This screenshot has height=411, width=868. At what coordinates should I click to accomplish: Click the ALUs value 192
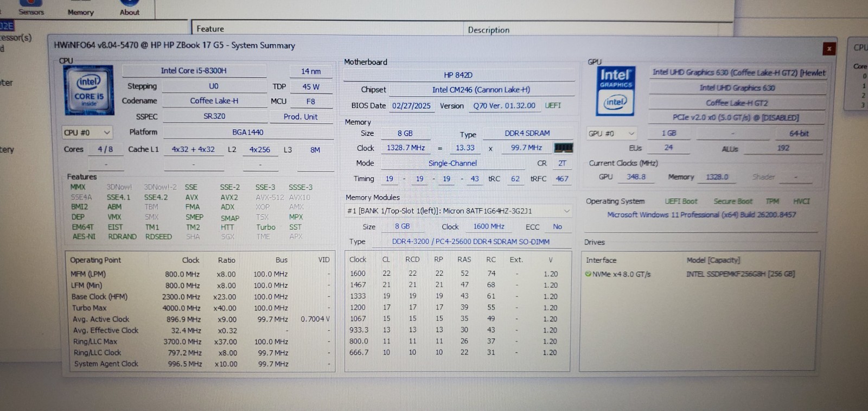[x=783, y=148]
